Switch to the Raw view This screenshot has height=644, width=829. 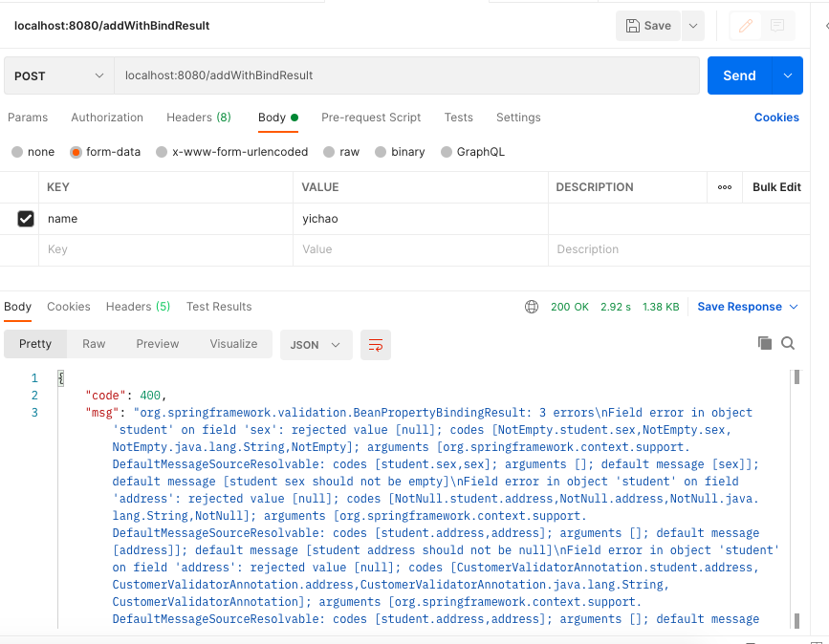[x=94, y=344]
